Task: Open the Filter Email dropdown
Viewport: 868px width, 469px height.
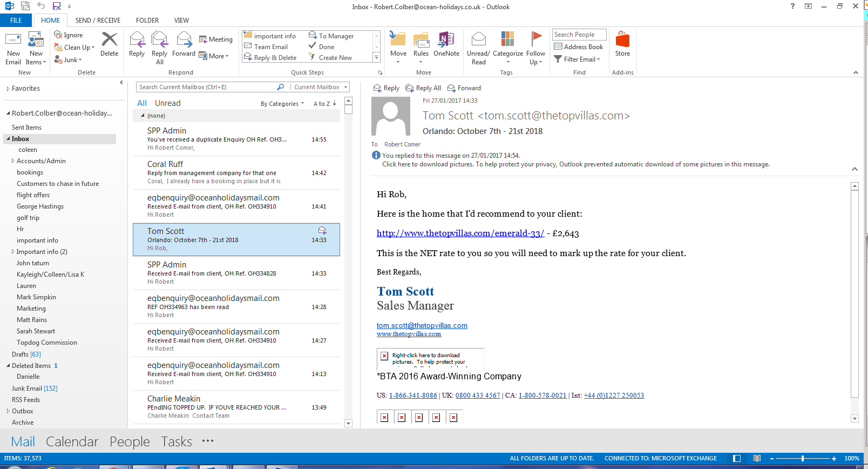Action: point(577,59)
